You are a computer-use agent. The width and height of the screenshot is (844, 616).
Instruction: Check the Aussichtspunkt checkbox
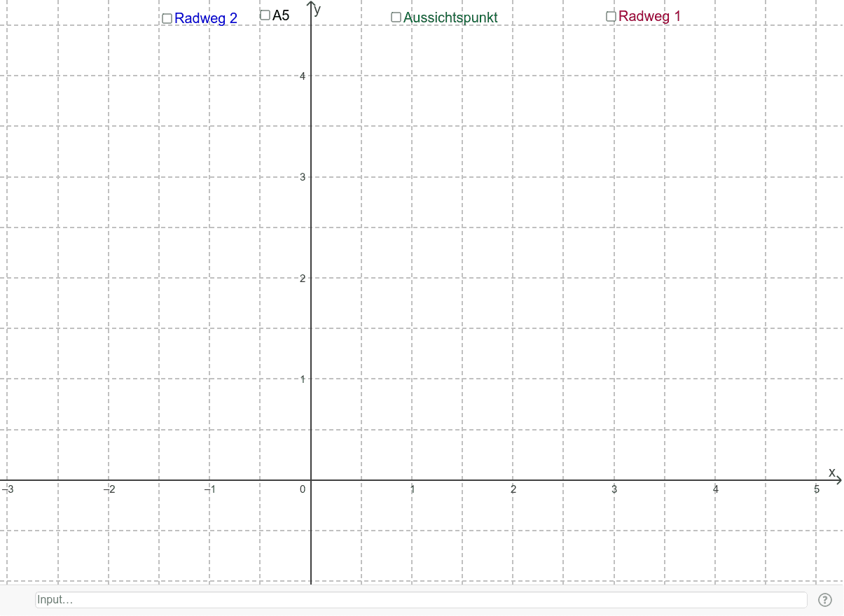(396, 17)
